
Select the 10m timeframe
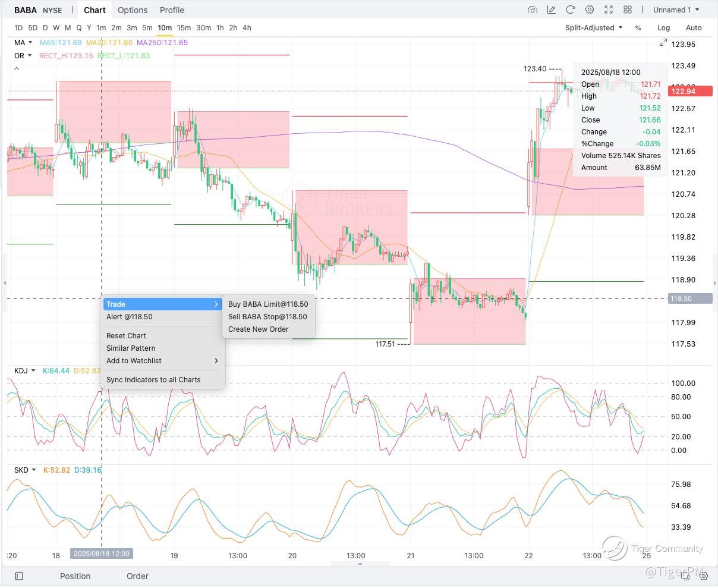pyautogui.click(x=165, y=27)
